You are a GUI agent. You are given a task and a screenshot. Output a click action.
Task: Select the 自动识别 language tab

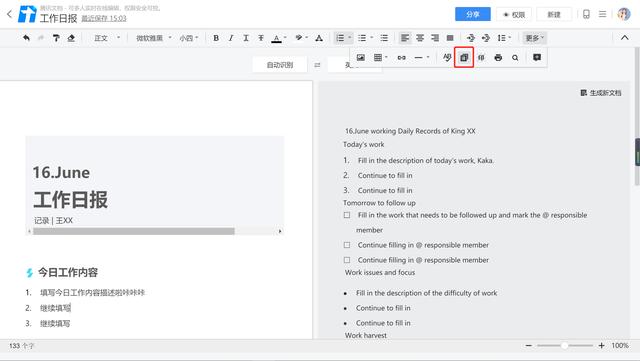tap(280, 65)
